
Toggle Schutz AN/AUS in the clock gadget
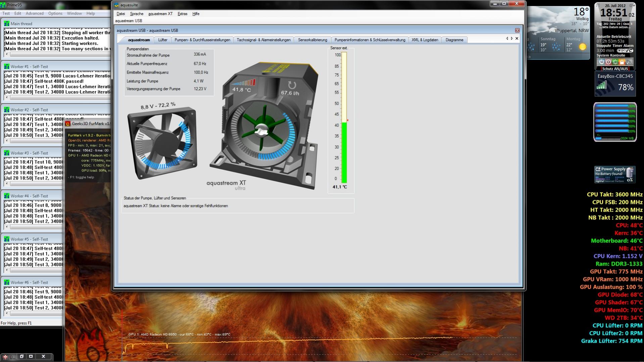[615, 69]
